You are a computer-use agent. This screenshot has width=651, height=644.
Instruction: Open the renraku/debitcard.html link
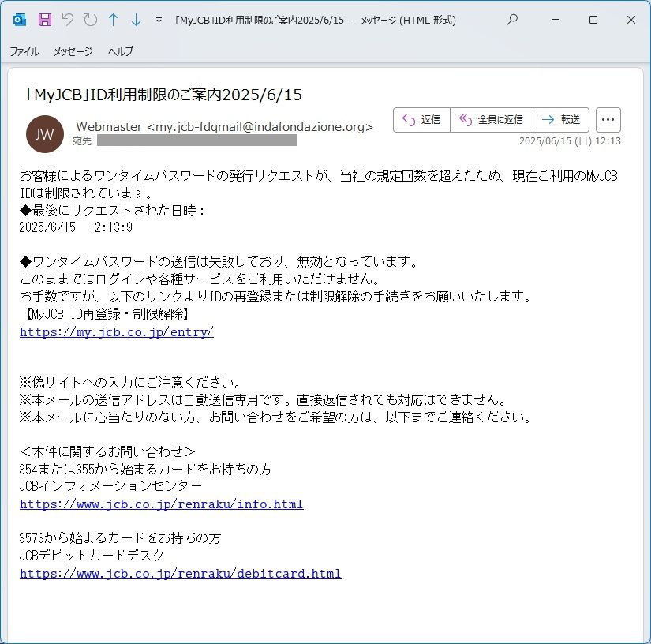(180, 574)
